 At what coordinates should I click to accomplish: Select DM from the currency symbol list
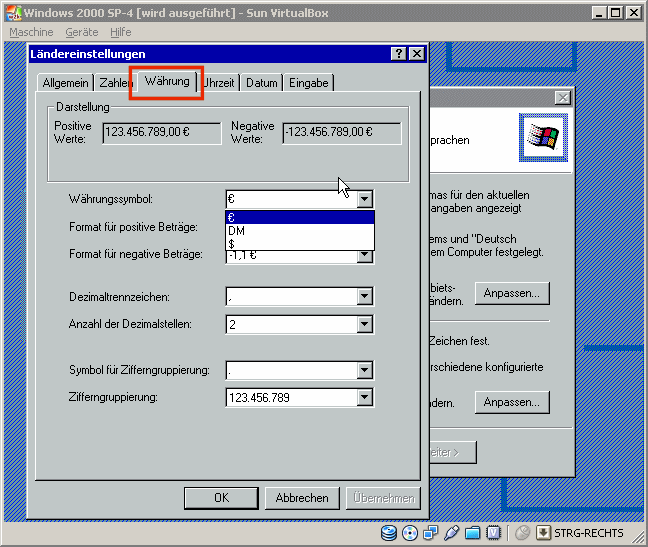(x=300, y=230)
